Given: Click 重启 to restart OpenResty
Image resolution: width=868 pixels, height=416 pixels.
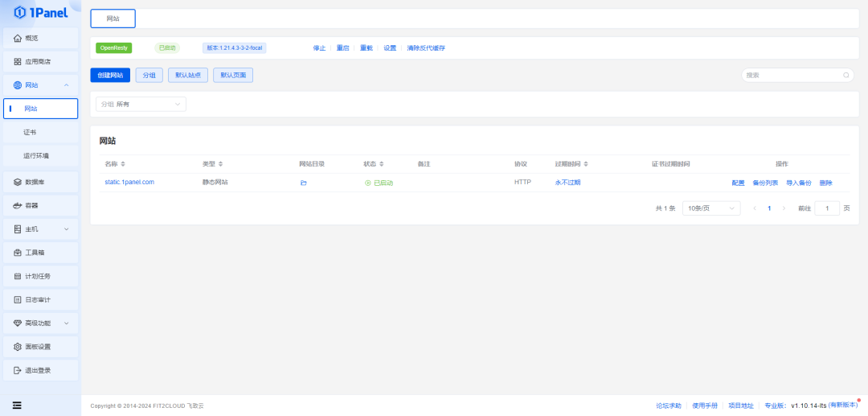Looking at the screenshot, I should pos(342,48).
